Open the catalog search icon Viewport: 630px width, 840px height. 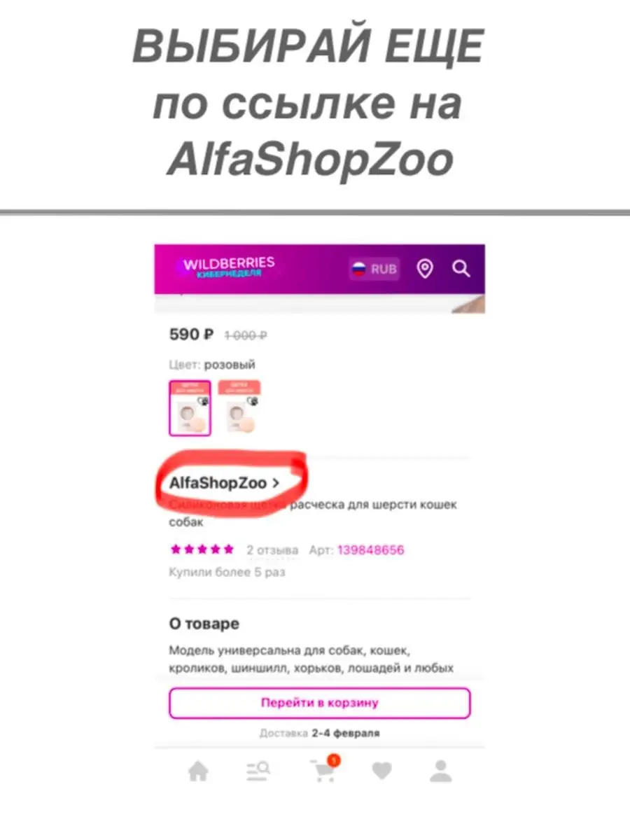(258, 771)
